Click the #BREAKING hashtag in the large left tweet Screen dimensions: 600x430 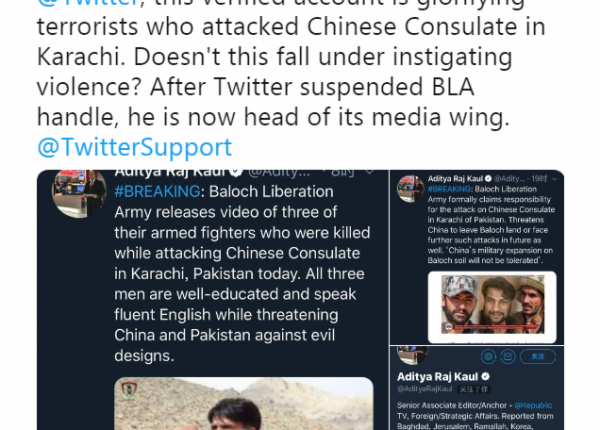click(x=157, y=191)
